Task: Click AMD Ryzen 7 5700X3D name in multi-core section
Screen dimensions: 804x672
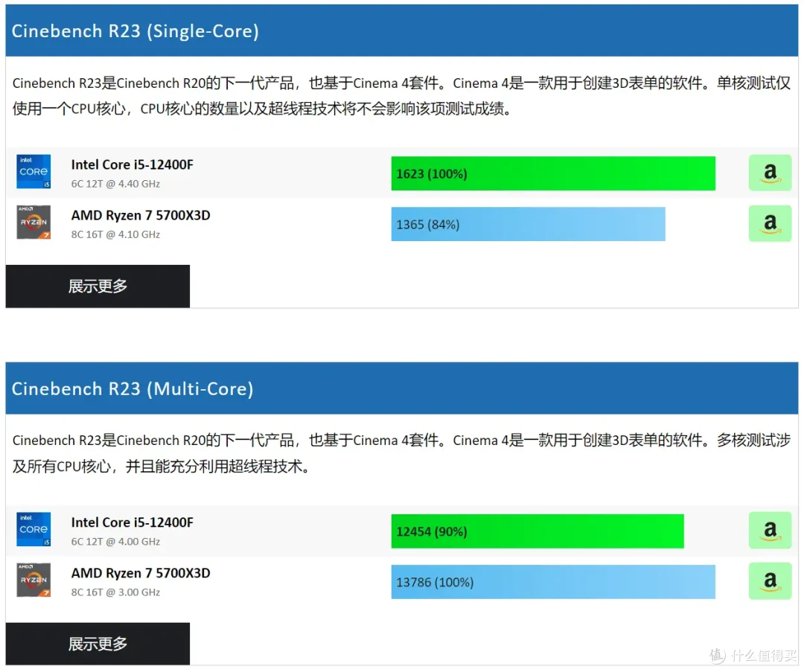Action: click(x=140, y=573)
